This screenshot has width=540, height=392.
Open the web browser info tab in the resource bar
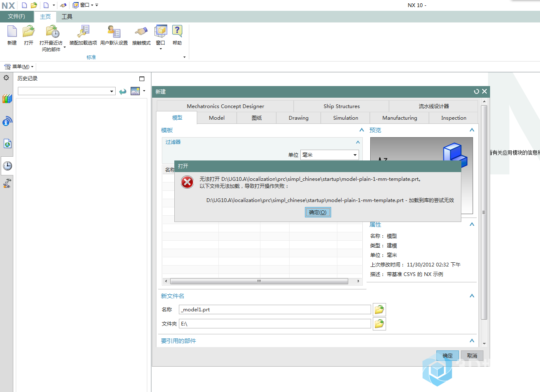pos(7,121)
